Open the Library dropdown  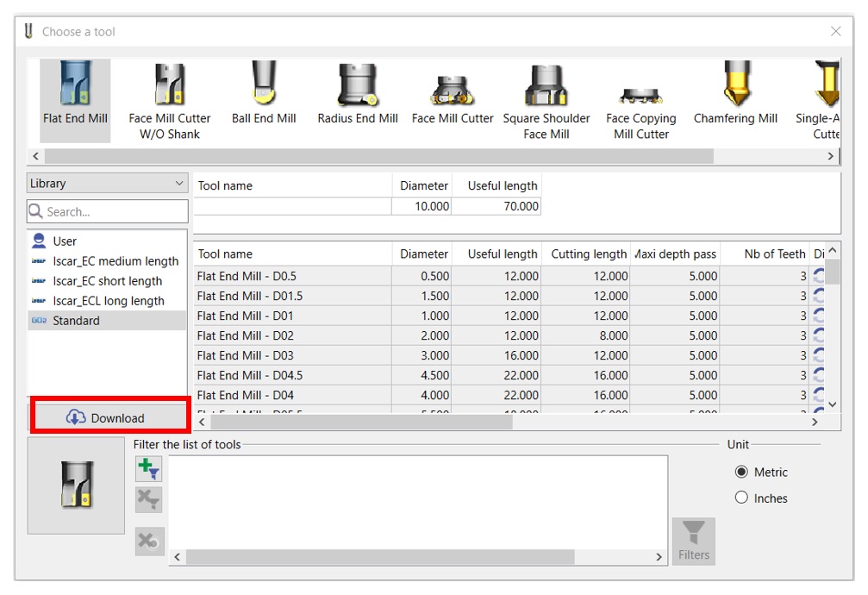pyautogui.click(x=107, y=184)
